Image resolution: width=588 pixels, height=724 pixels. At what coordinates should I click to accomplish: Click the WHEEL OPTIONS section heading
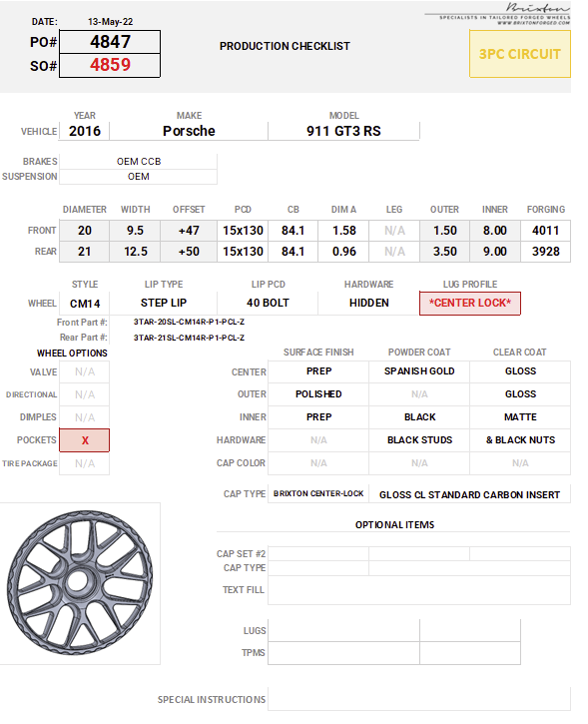72,354
